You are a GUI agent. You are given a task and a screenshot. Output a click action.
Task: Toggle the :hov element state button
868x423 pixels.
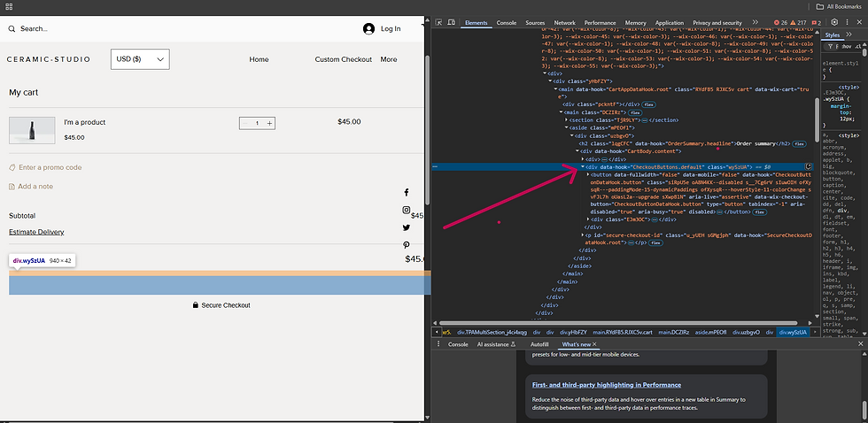[847, 47]
